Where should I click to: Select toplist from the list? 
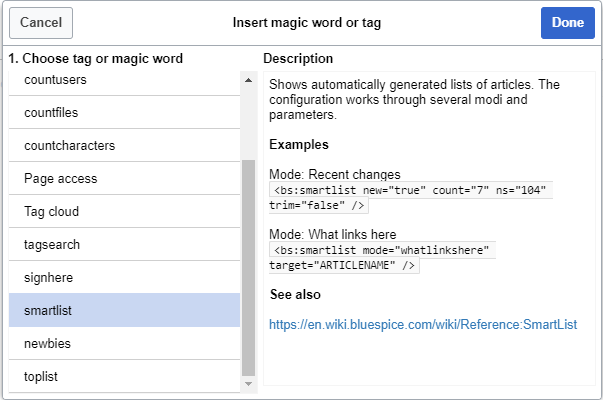pyautogui.click(x=124, y=377)
